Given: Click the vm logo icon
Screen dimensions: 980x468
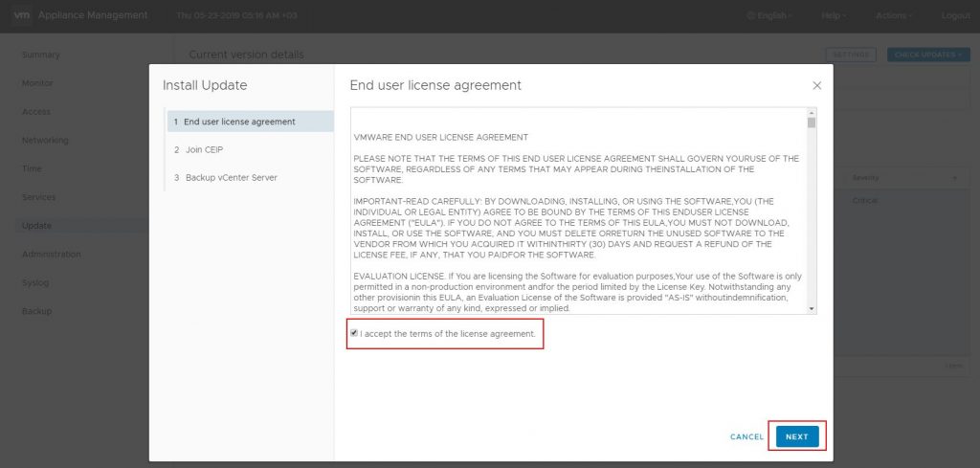Looking at the screenshot, I should [x=21, y=15].
